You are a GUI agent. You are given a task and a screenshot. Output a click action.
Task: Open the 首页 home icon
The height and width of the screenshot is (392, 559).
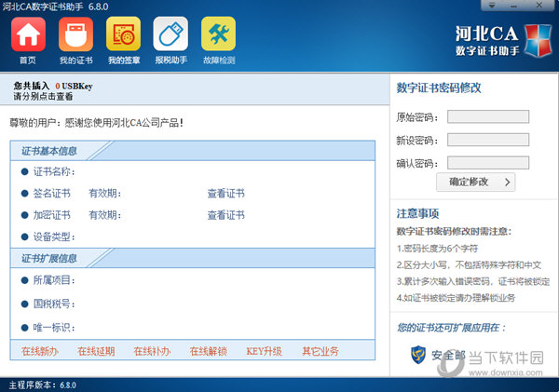pos(28,34)
